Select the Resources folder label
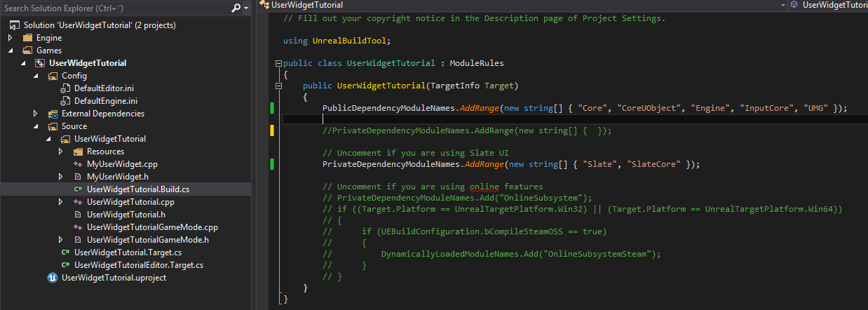This screenshot has width=868, height=310. coord(105,151)
